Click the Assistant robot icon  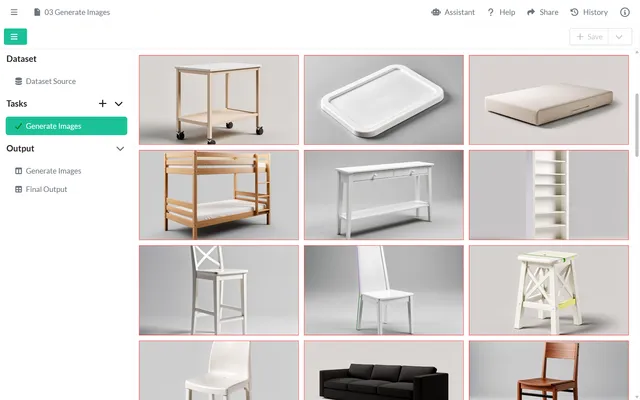point(436,12)
